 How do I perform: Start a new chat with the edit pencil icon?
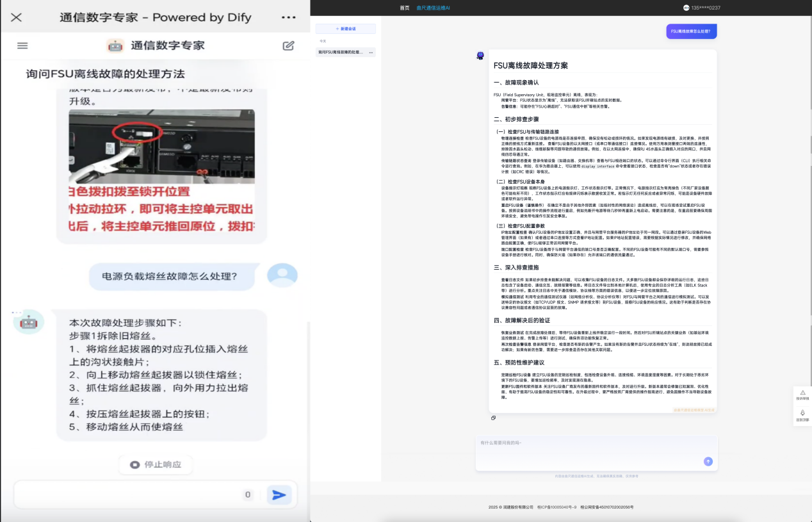point(288,45)
